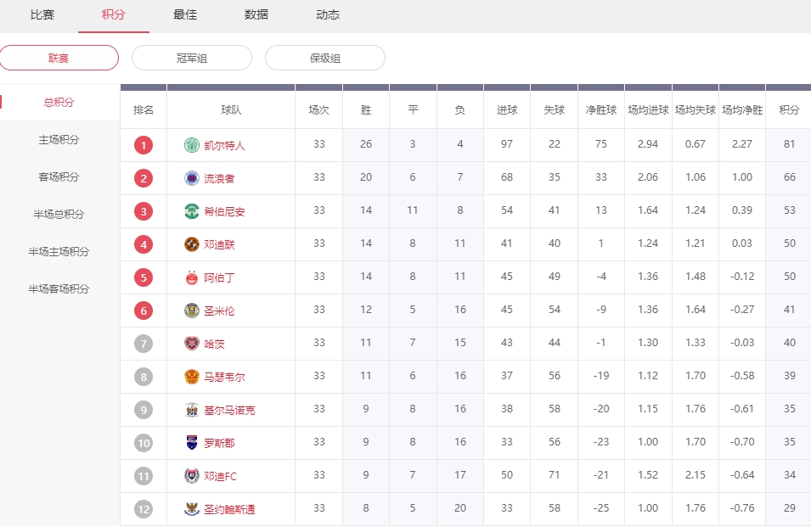Screen dimensions: 811x532
Task: Show 主场积分 standings in sidebar
Action: [x=59, y=140]
